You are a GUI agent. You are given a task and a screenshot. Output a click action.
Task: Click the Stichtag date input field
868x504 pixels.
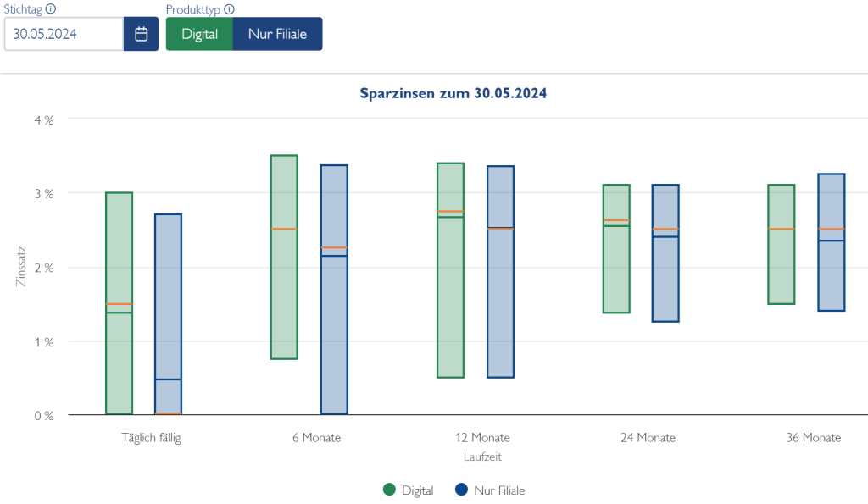(x=64, y=34)
